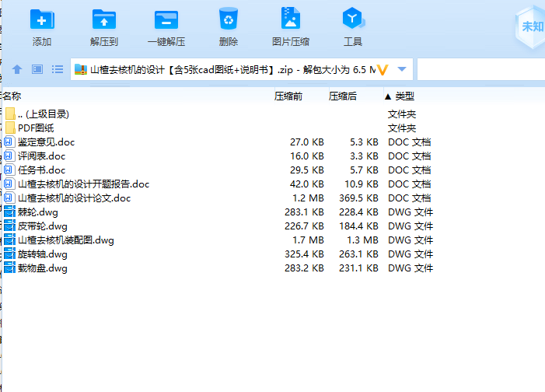Select file 山楂去核机的设计开题报告.doc

[x=83, y=184]
